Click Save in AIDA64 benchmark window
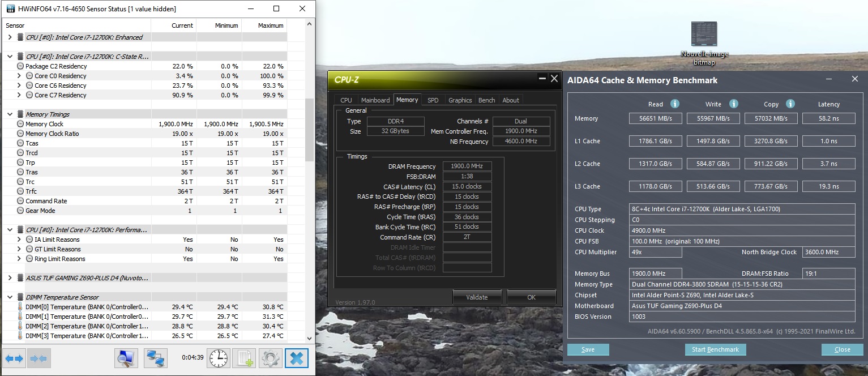Viewport: 868px width, 376px height. click(588, 349)
